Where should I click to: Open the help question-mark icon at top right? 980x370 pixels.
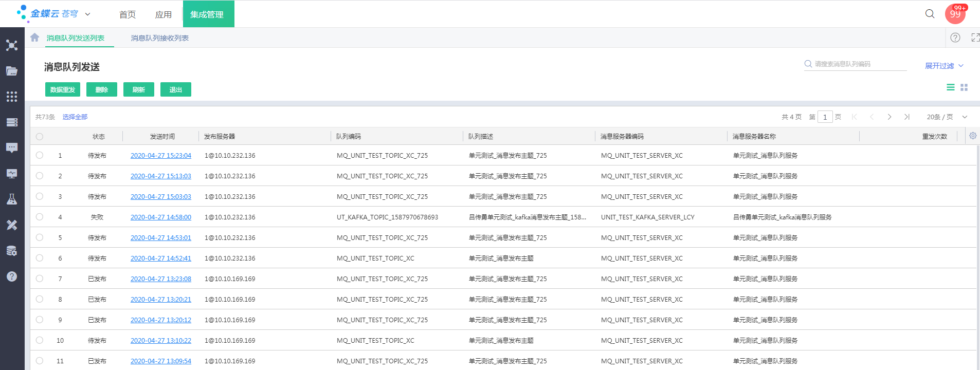(955, 38)
